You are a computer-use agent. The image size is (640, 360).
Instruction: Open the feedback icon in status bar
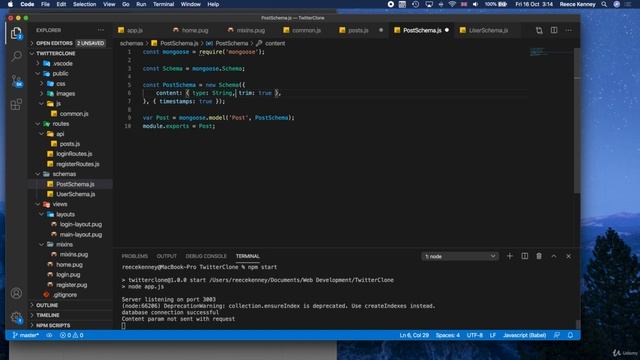pyautogui.click(x=557, y=335)
